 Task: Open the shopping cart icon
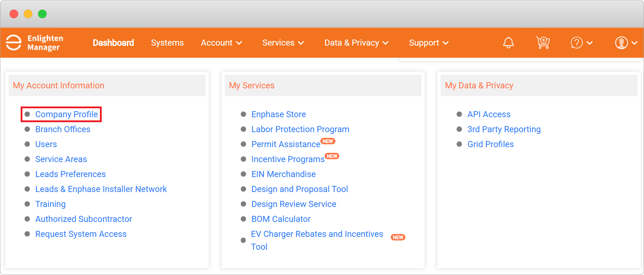tap(543, 43)
